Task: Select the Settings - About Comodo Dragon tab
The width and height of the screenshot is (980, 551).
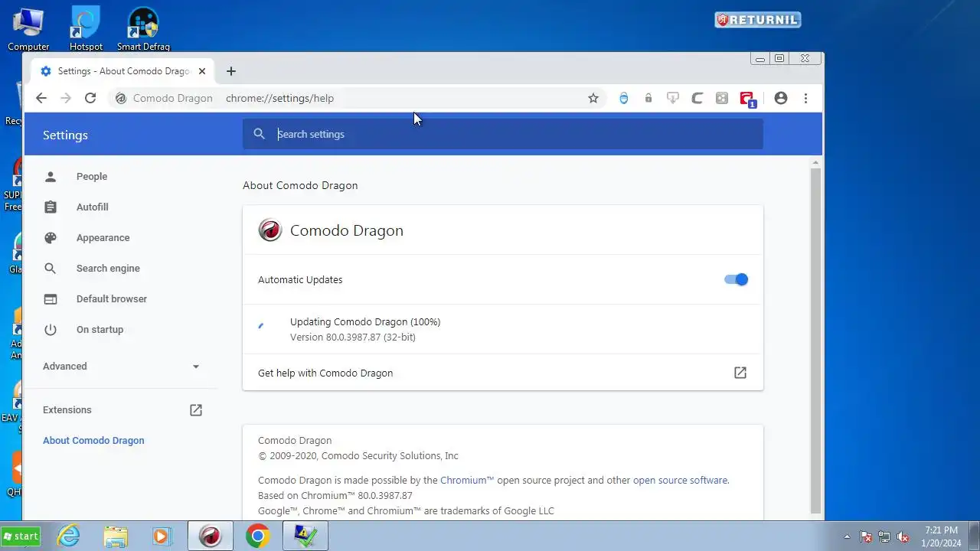Action: (x=122, y=71)
